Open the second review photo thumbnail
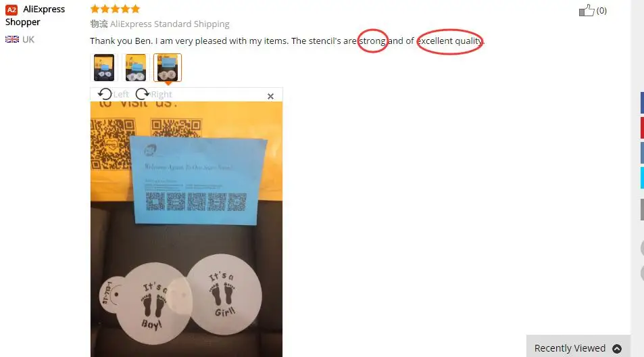The image size is (644, 357). point(136,68)
